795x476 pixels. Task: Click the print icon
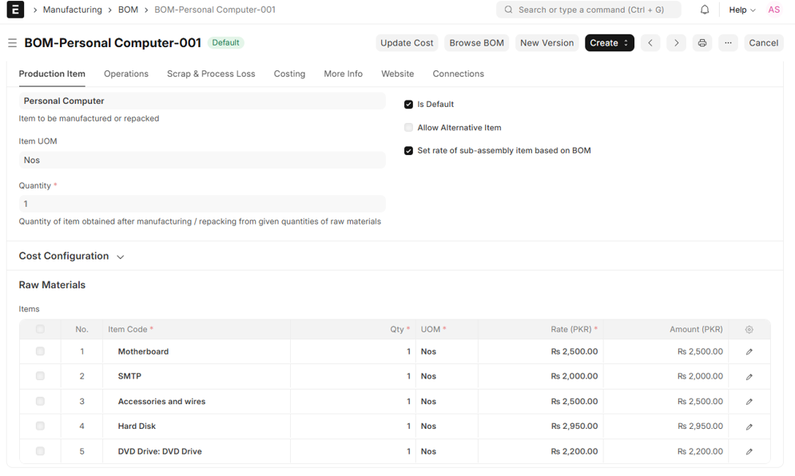(702, 43)
